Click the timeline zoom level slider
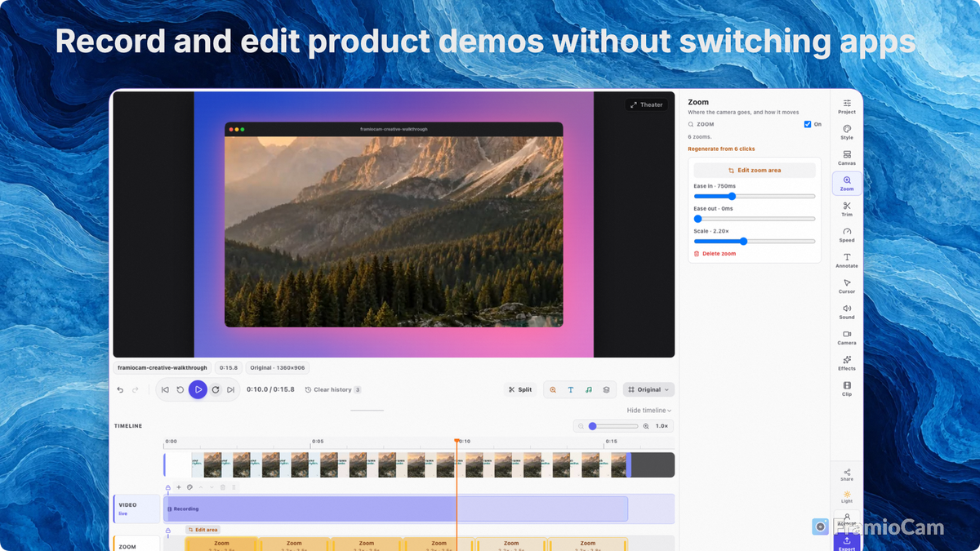 [x=613, y=426]
